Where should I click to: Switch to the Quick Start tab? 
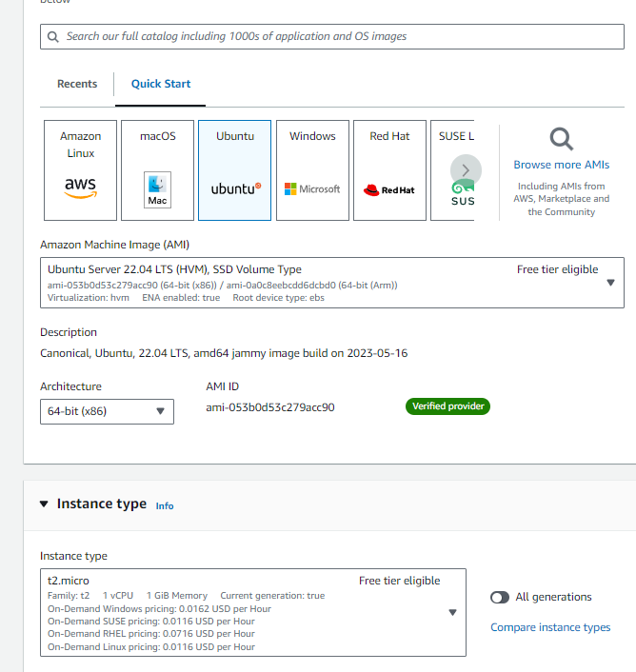[x=161, y=84]
